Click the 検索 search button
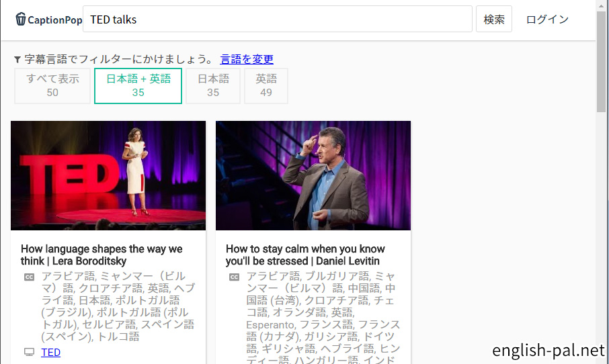The image size is (609, 364). pyautogui.click(x=493, y=19)
